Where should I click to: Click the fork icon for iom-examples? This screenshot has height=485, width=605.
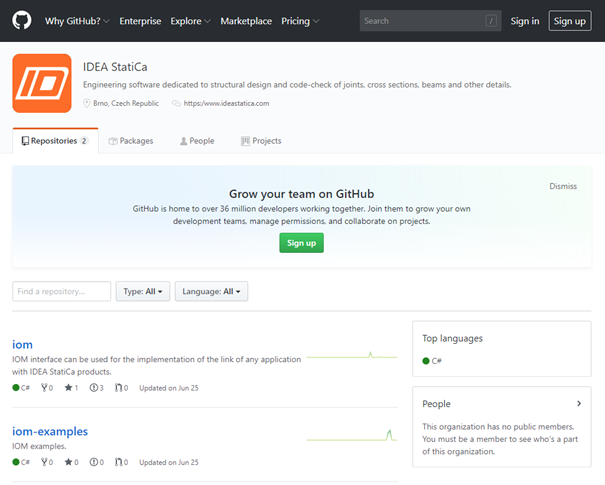44,463
